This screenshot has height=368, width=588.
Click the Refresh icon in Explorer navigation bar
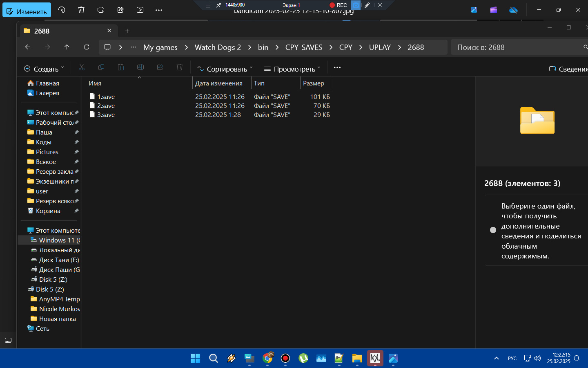click(87, 47)
